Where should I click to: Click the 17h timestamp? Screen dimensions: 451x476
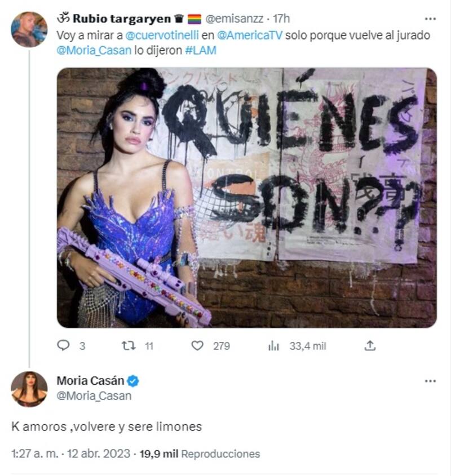coord(281,19)
